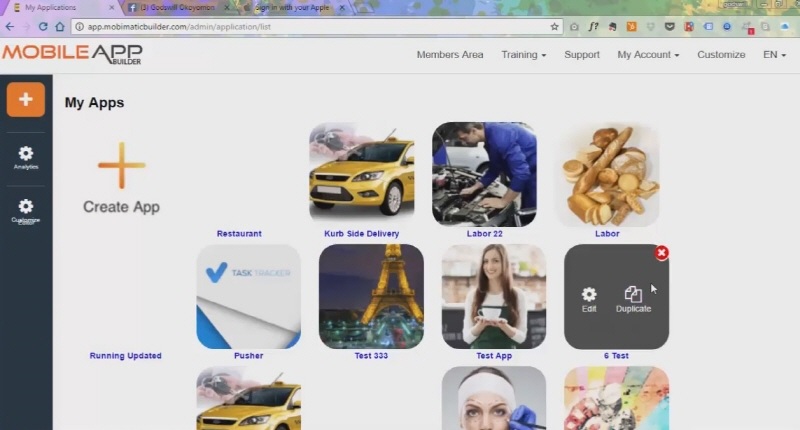Click the f? font extension icon
800x430 pixels.
pyautogui.click(x=593, y=27)
